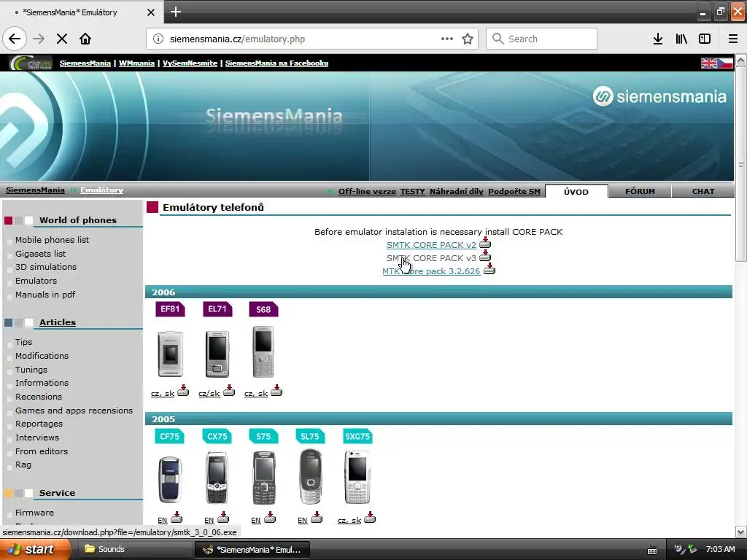Open the keyboard icon in system tray
The image size is (747, 560).
click(652, 550)
